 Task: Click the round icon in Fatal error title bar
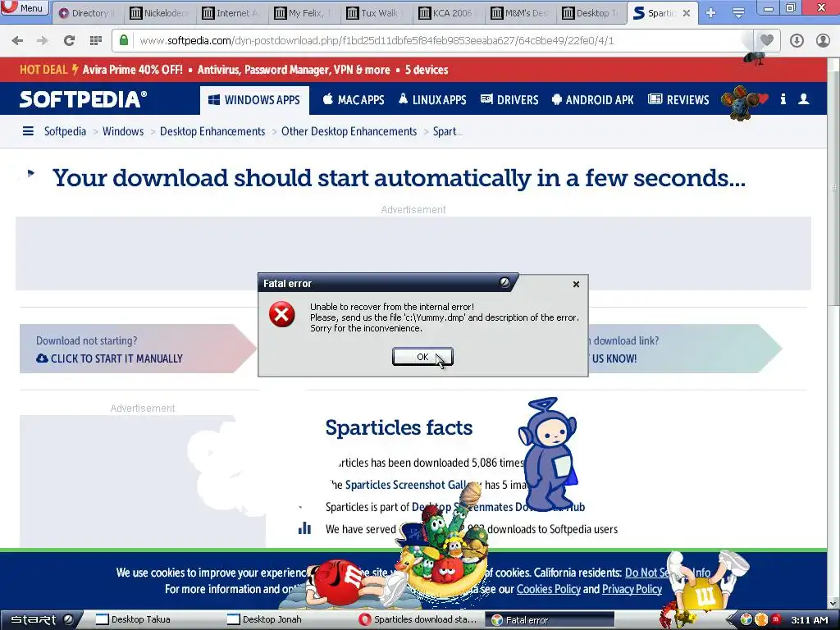[x=504, y=282]
